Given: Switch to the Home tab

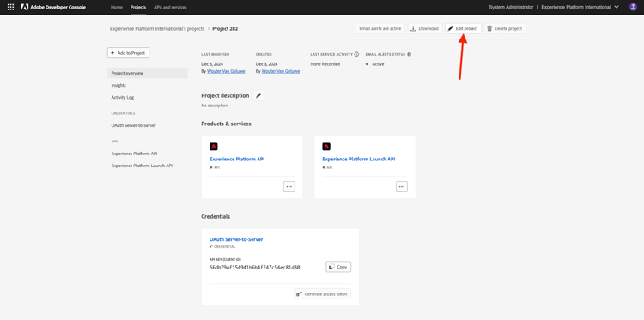Looking at the screenshot, I should [117, 7].
